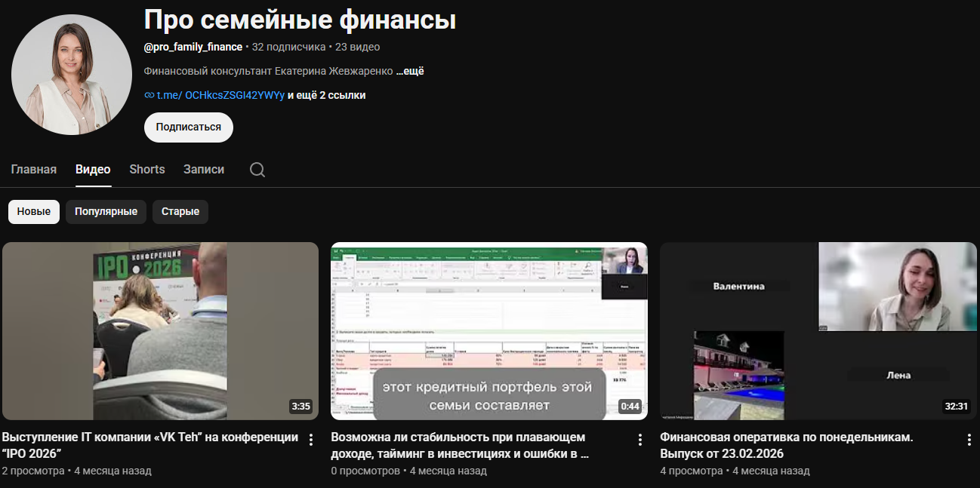Image resolution: width=980 pixels, height=488 pixels.
Task: Open options menu for floating income video
Action: click(640, 440)
